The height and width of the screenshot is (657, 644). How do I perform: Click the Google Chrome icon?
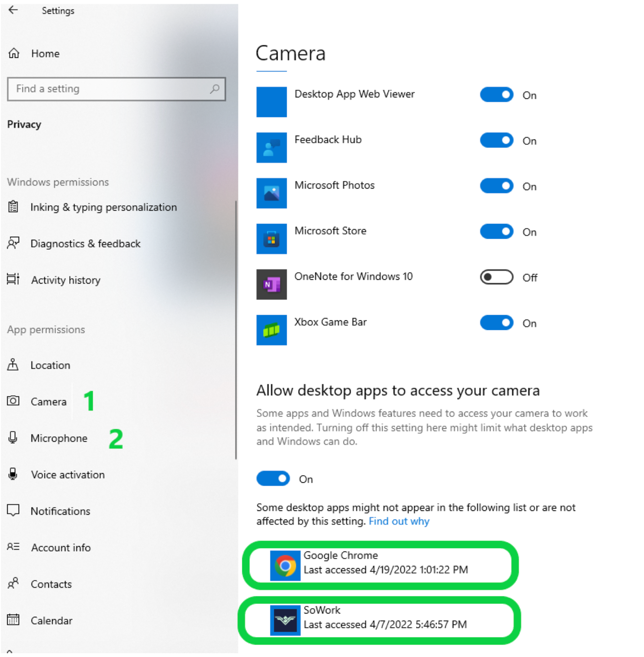click(x=285, y=566)
